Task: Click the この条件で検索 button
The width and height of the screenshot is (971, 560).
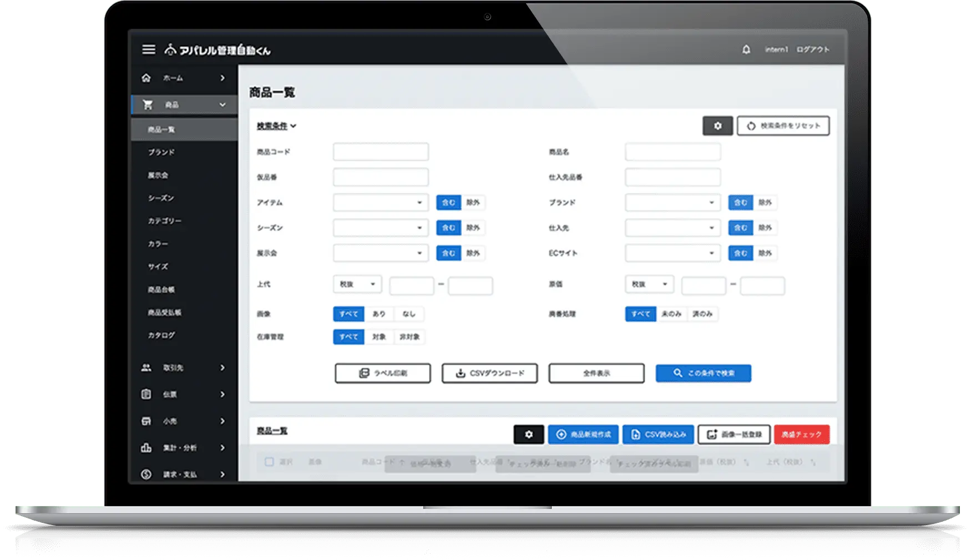Action: pyautogui.click(x=703, y=374)
